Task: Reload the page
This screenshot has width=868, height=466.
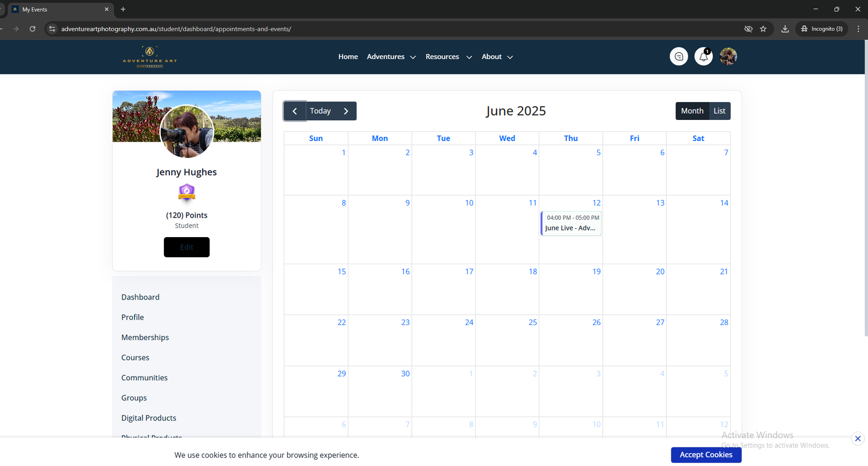Action: point(33,29)
